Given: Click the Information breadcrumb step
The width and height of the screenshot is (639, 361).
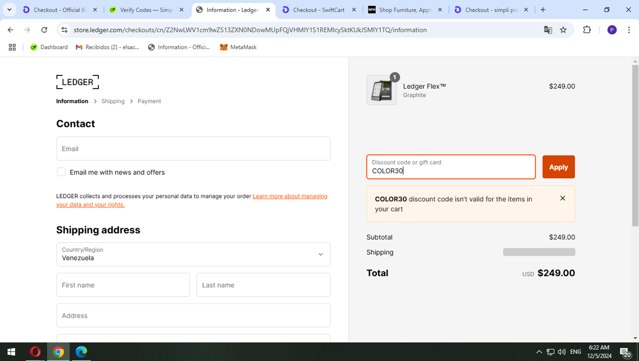Looking at the screenshot, I should point(72,101).
